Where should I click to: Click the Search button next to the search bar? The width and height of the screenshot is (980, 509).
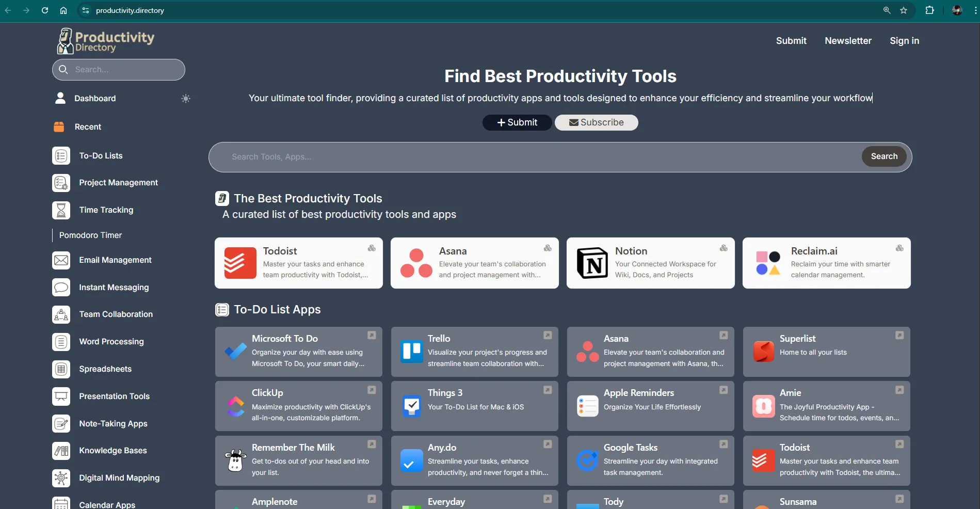pos(883,156)
